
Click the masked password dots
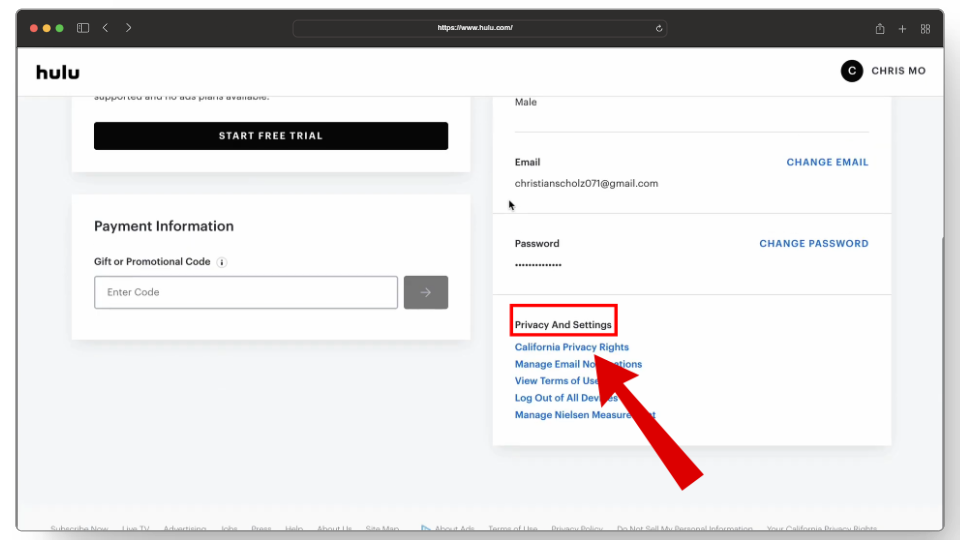[x=538, y=265]
